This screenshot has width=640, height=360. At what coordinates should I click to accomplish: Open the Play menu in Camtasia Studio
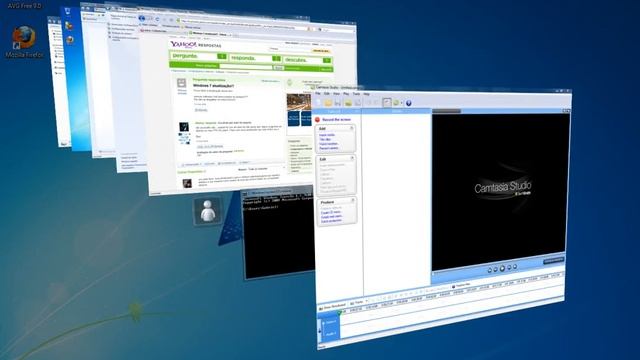point(346,94)
